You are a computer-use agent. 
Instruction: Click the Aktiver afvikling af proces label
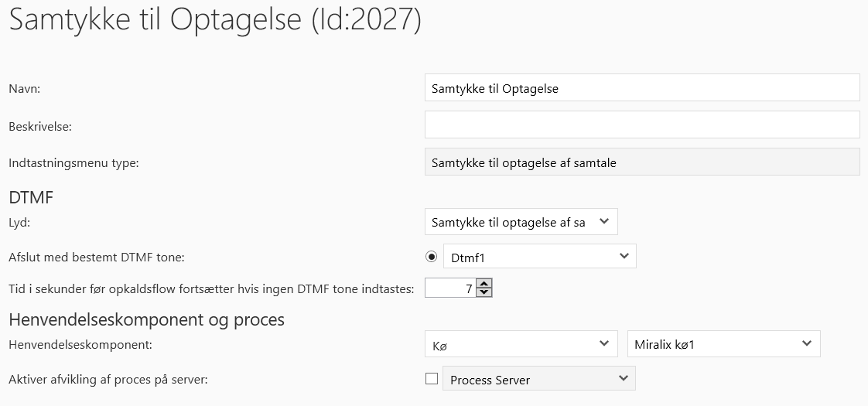[x=107, y=379]
